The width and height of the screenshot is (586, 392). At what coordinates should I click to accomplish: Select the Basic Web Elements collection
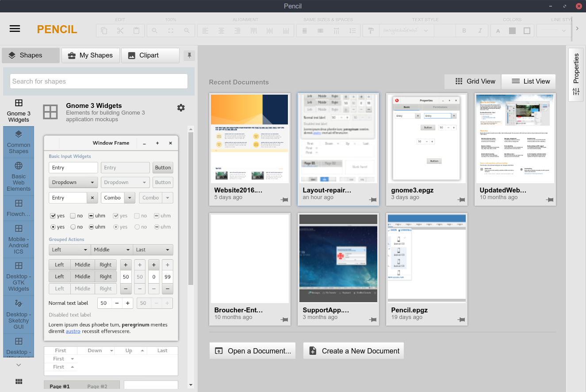19,176
